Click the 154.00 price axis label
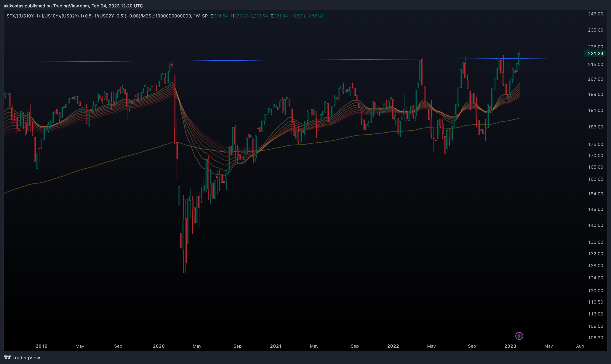 [595, 194]
